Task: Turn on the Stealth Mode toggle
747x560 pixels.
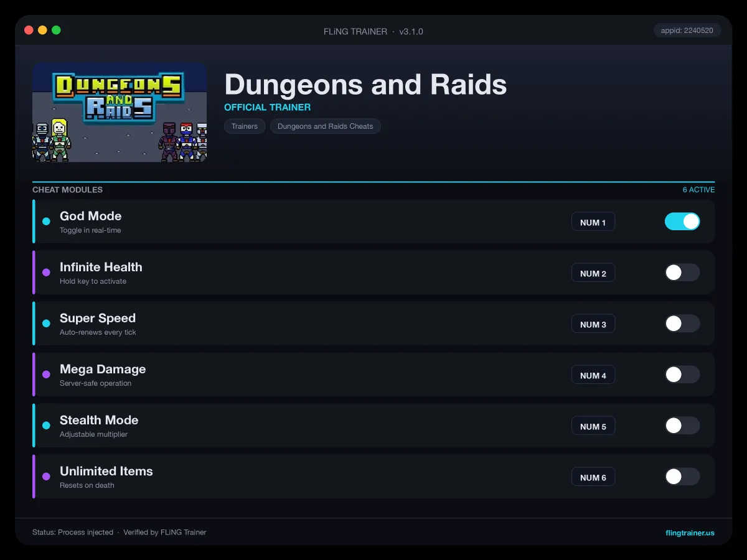Action: pyautogui.click(x=682, y=426)
